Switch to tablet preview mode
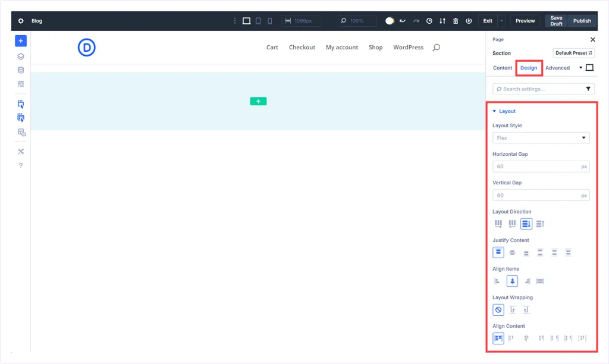The width and height of the screenshot is (609, 364). (x=258, y=21)
